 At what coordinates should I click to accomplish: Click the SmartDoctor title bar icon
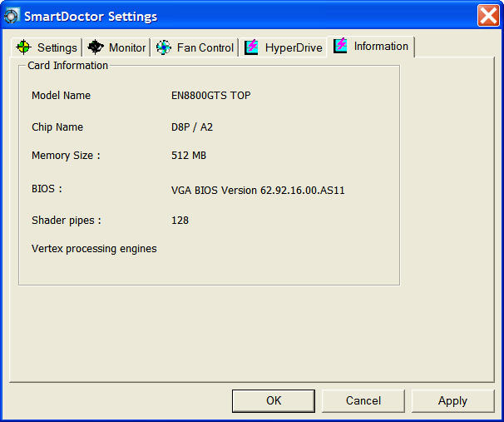pos(12,16)
